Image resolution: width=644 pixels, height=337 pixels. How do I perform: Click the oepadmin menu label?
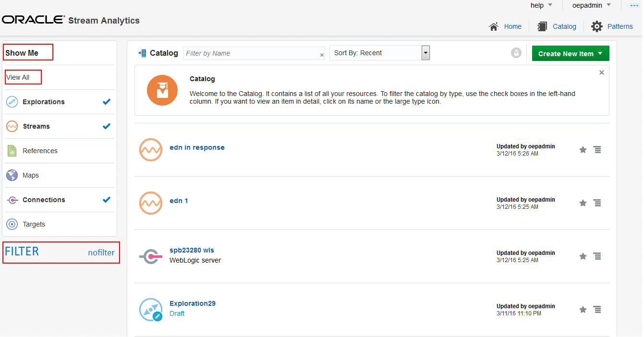point(587,5)
